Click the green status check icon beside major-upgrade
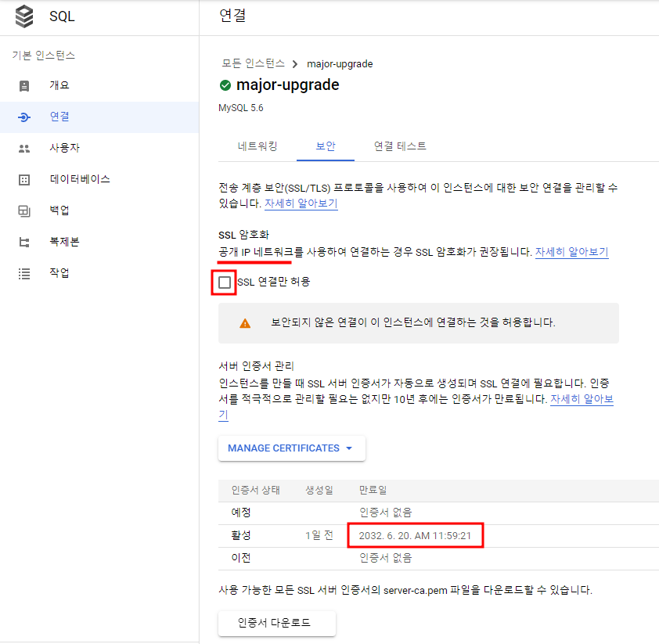 tap(225, 85)
